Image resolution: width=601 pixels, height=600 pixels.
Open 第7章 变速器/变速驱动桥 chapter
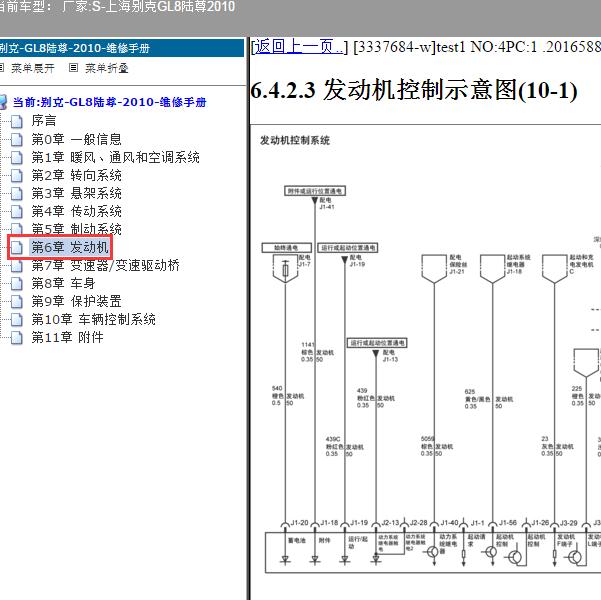[105, 265]
